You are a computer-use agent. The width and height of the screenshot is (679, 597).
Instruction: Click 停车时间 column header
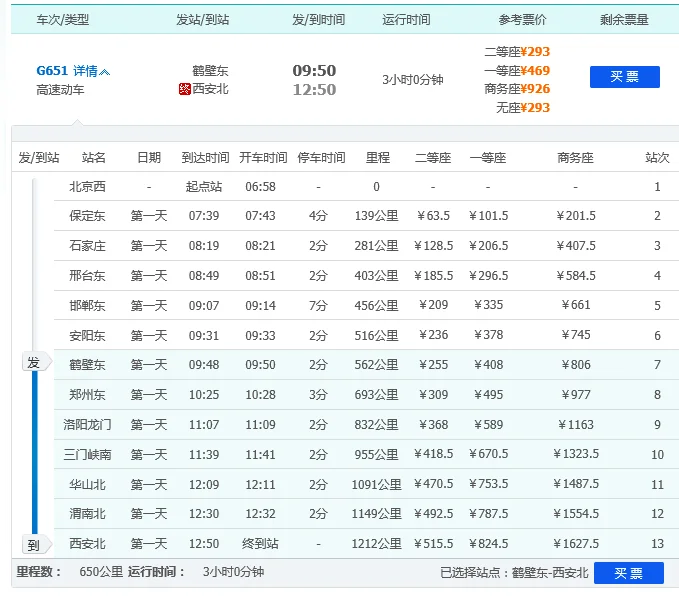coord(321,158)
